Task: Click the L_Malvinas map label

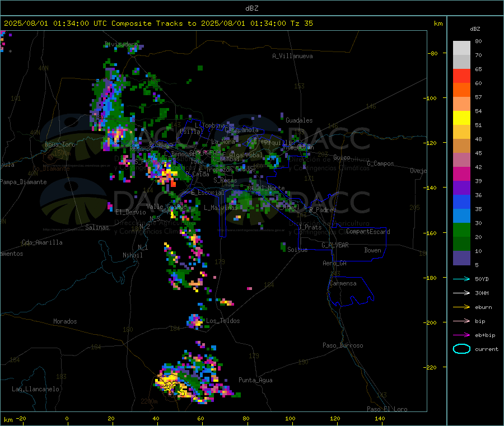Action: [x=221, y=208]
